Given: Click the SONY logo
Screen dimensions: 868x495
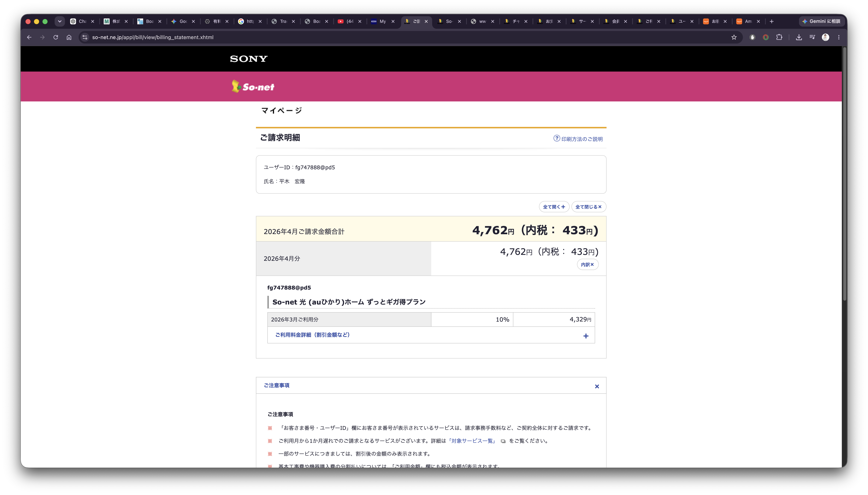Looking at the screenshot, I should (x=249, y=59).
